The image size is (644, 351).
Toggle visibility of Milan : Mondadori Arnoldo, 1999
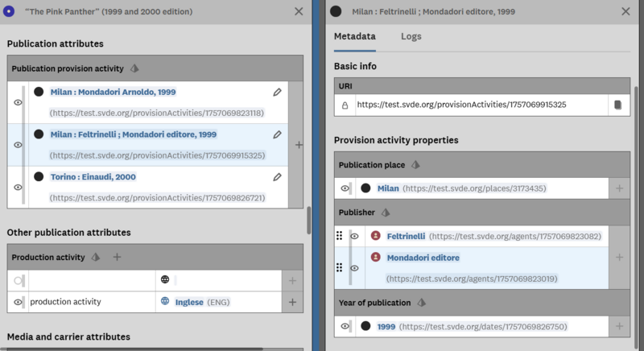click(x=18, y=102)
